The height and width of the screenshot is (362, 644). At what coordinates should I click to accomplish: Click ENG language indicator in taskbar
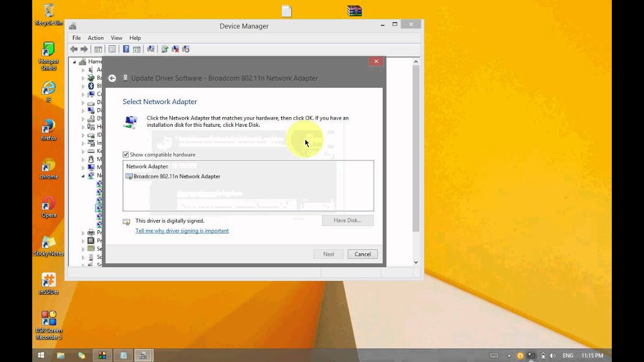coord(568,355)
